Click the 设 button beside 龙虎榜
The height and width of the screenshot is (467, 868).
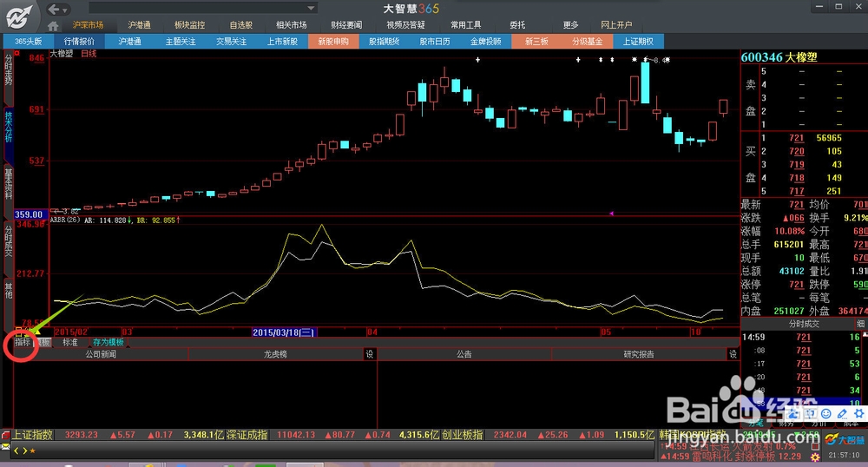click(370, 354)
